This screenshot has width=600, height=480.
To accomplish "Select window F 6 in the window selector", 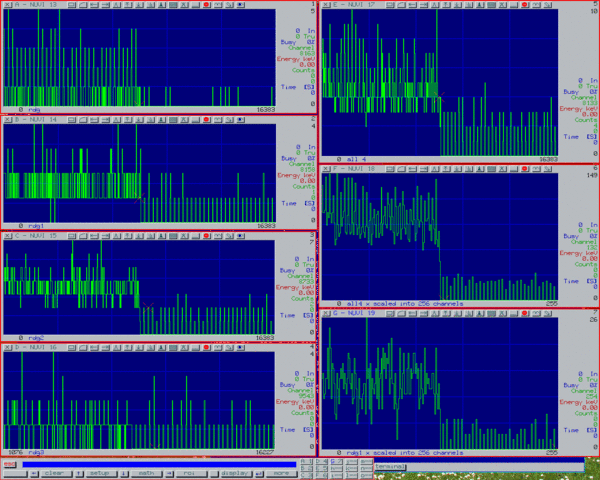I will [322, 475].
